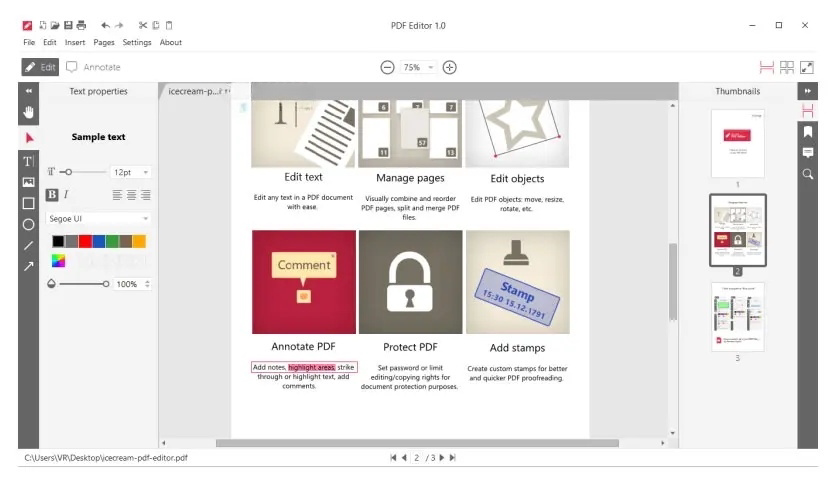This screenshot has width=836, height=484.
Task: Choose the Arrow drawing tool
Action: pyautogui.click(x=29, y=266)
